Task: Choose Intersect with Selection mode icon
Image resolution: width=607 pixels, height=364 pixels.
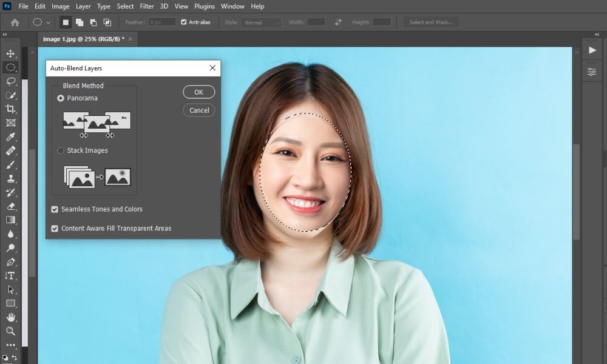Action: [107, 22]
